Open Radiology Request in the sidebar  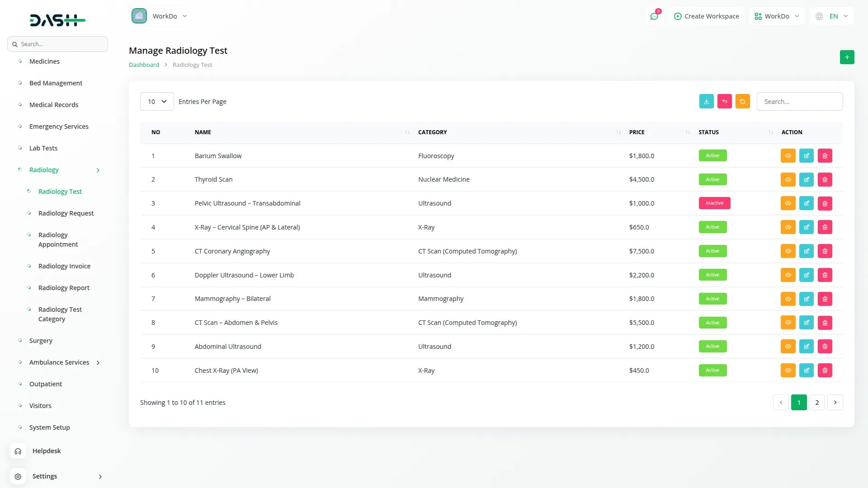[x=66, y=213]
